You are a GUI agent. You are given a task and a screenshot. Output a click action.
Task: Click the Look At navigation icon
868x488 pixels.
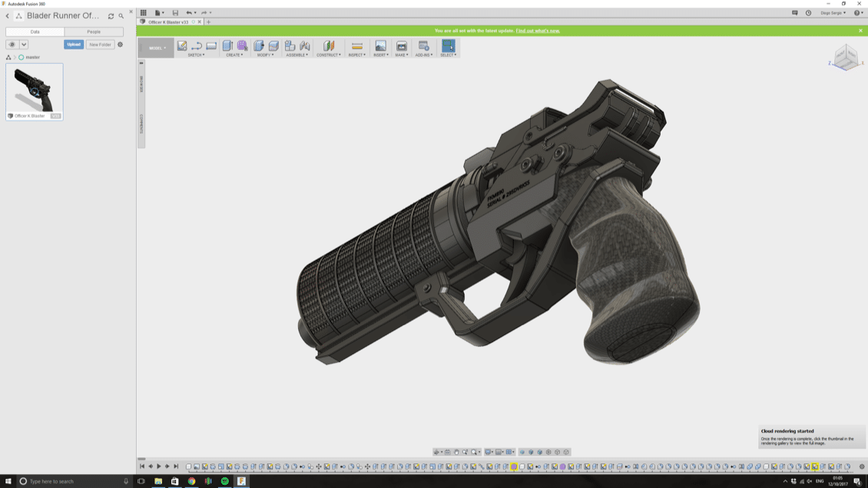pos(448,452)
